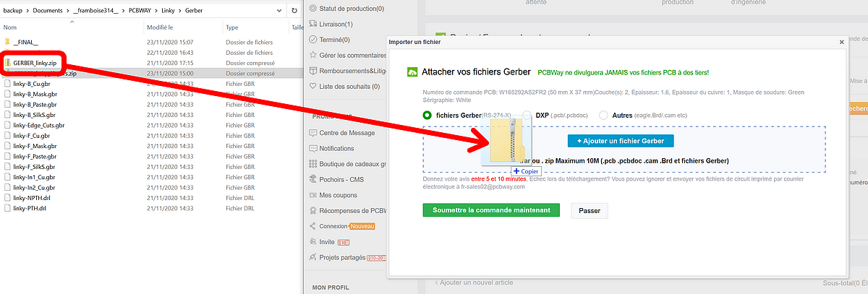This screenshot has height=294, width=868.
Task: Select the linky-B_Cu.gbr file icon
Action: pyautogui.click(x=7, y=84)
